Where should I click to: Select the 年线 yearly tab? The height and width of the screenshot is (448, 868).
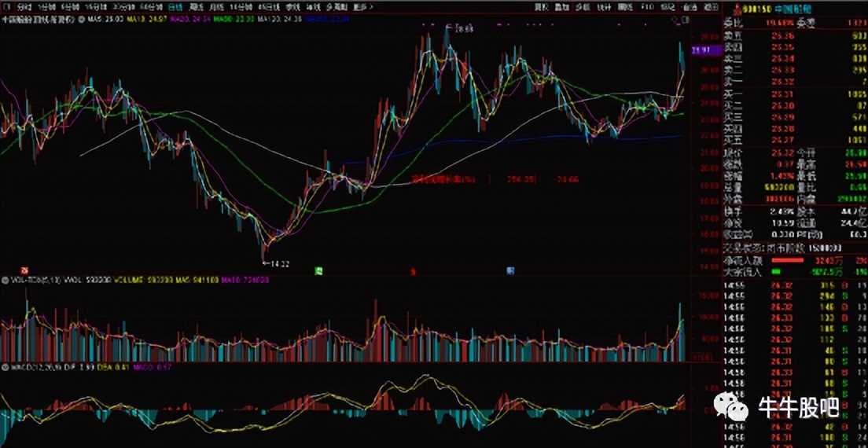coord(314,8)
